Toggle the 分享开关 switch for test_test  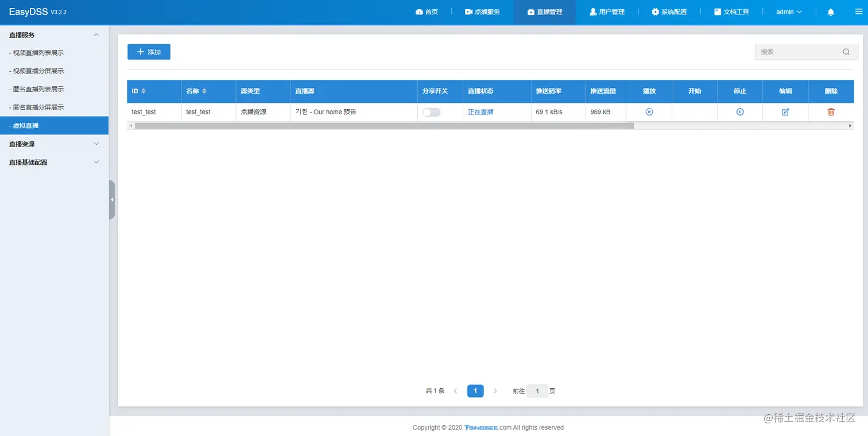point(431,112)
